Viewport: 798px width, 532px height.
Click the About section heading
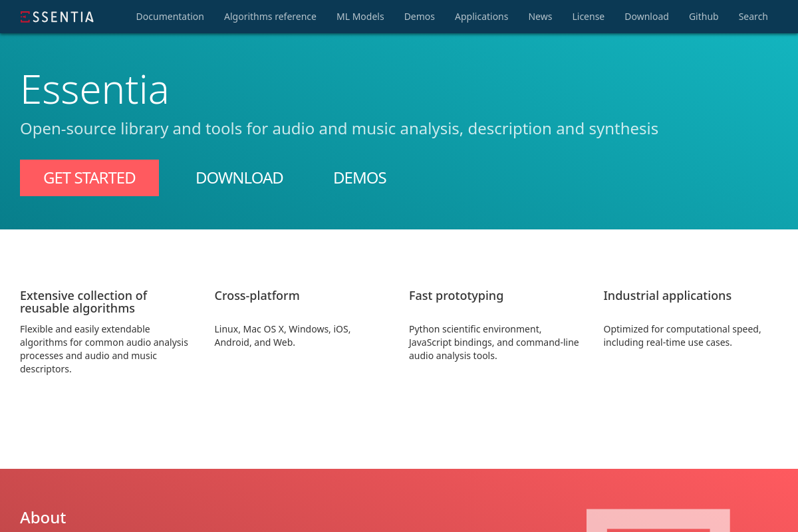tap(43, 517)
